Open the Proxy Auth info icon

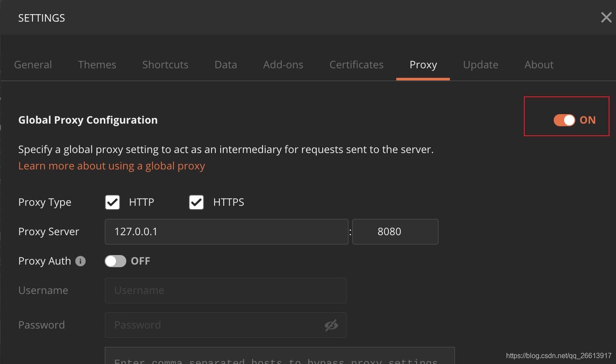[80, 261]
